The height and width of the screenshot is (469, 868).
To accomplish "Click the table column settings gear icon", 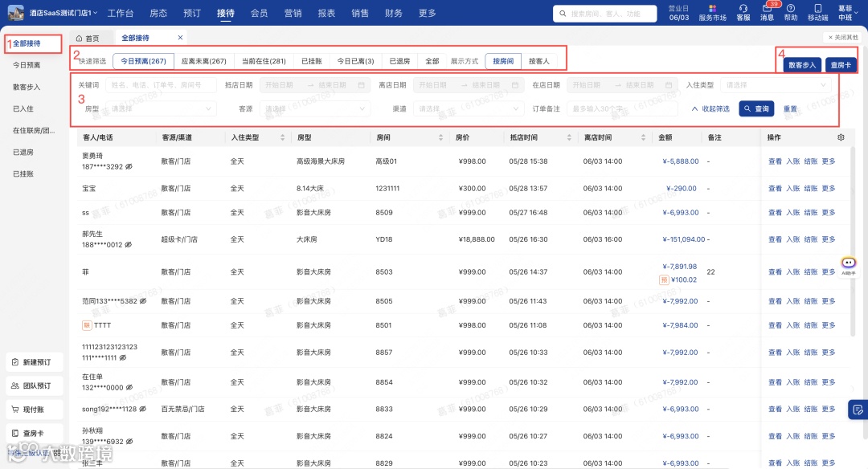I will (841, 137).
